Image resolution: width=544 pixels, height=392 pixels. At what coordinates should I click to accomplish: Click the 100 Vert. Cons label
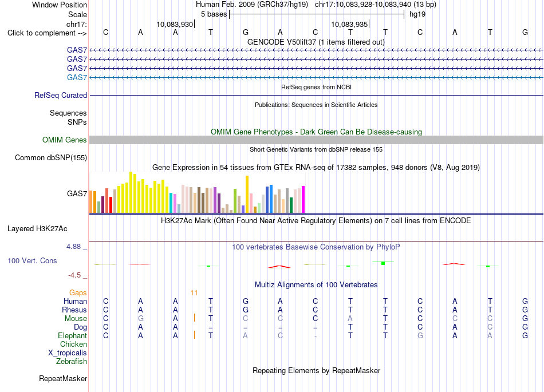tap(32, 260)
